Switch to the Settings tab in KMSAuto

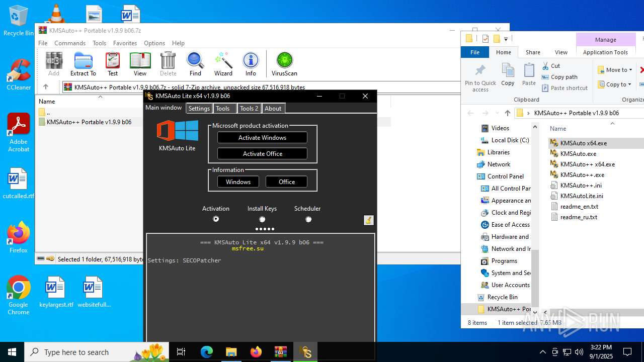[199, 108]
